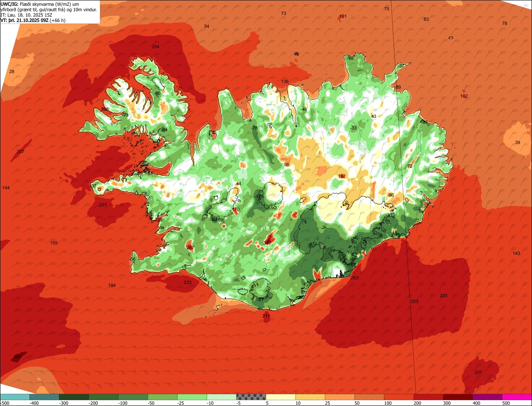The image size is (532, 406).
Task: Click the map value 155
Action: tap(54, 243)
